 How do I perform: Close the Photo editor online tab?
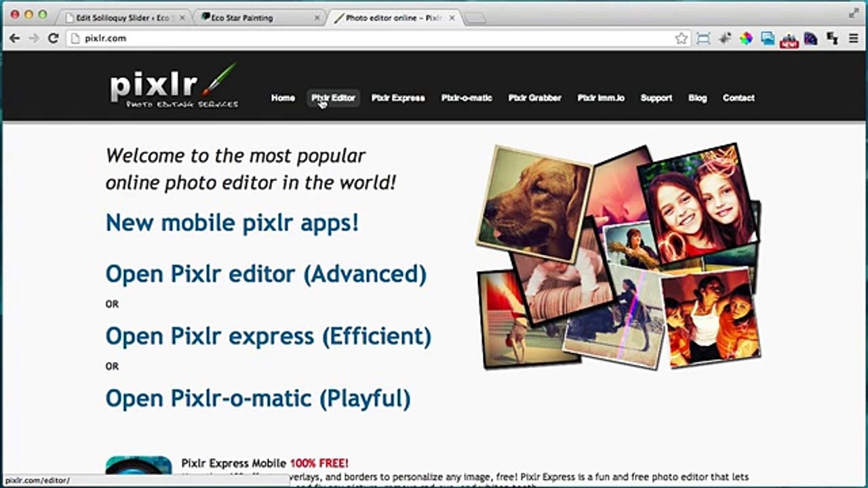452,18
